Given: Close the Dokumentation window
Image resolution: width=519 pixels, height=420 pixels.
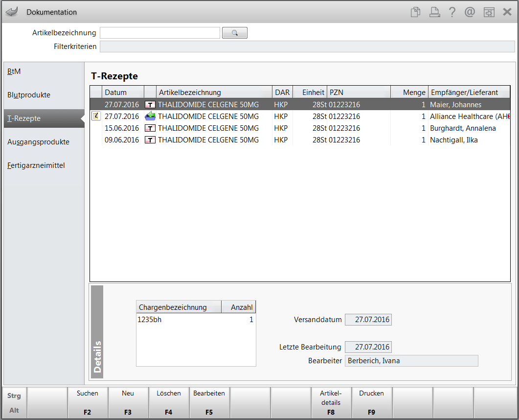Looking at the screenshot, I should [x=507, y=12].
